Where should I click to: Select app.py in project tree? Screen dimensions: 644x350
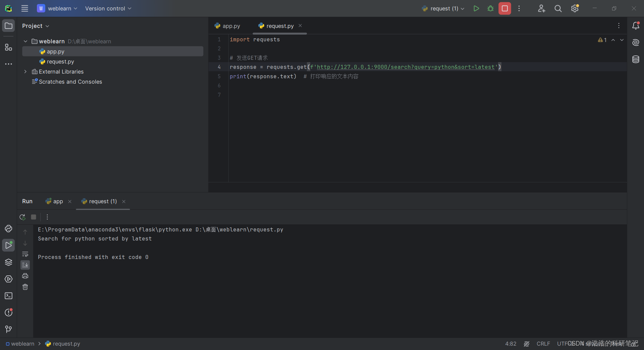[x=113, y=51]
